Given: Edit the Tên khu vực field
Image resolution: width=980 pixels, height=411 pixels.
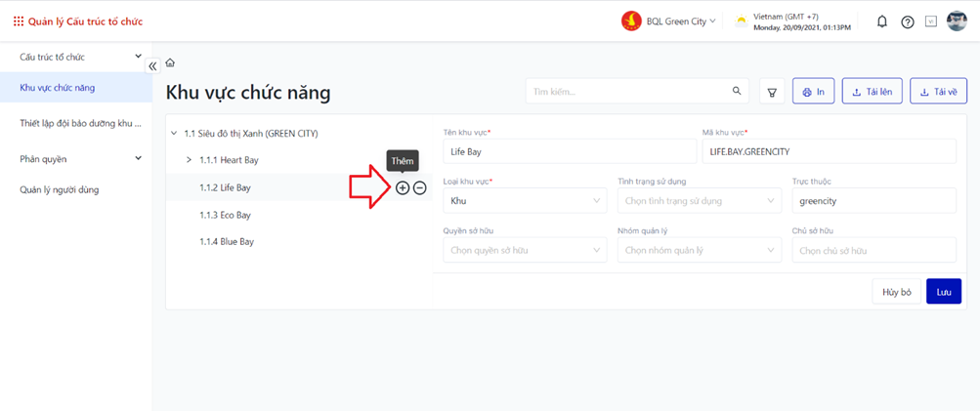Looking at the screenshot, I should coord(570,151).
